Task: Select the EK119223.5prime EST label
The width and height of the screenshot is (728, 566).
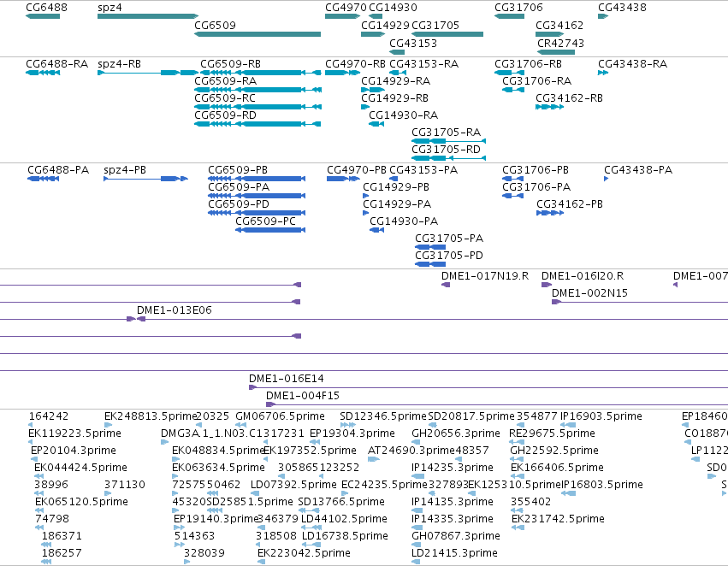Action: [x=74, y=433]
